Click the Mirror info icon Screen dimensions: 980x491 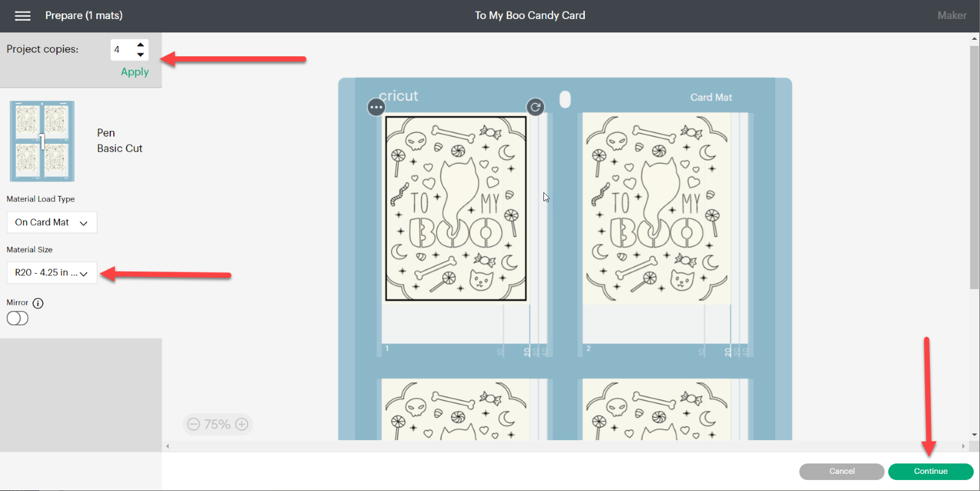point(38,303)
